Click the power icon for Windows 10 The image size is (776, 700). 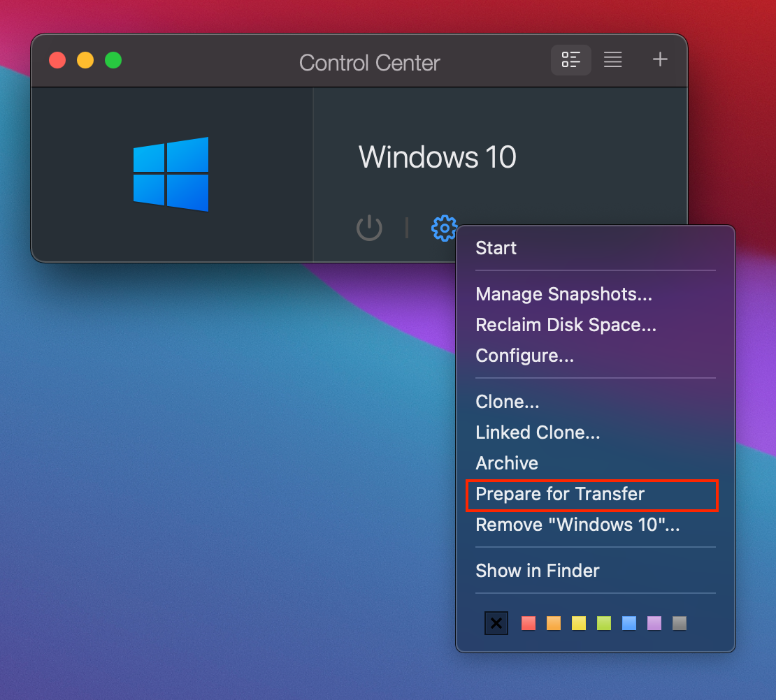click(x=369, y=228)
